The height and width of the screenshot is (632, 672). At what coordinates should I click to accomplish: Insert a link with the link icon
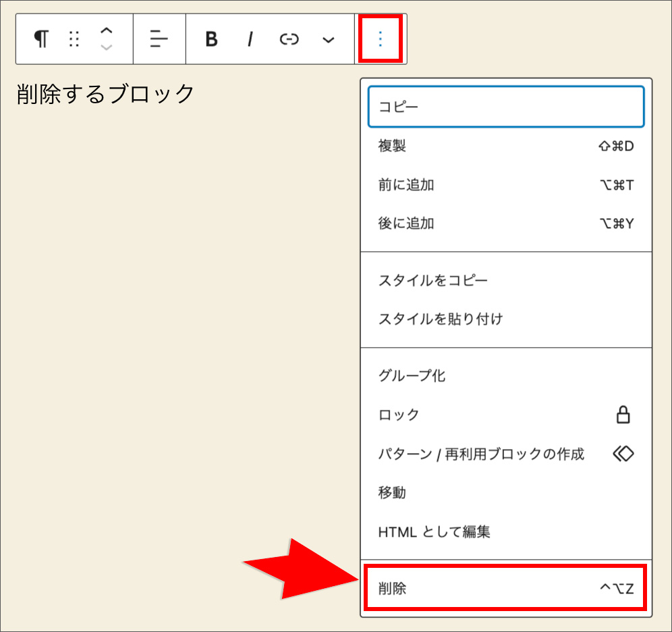point(289,40)
